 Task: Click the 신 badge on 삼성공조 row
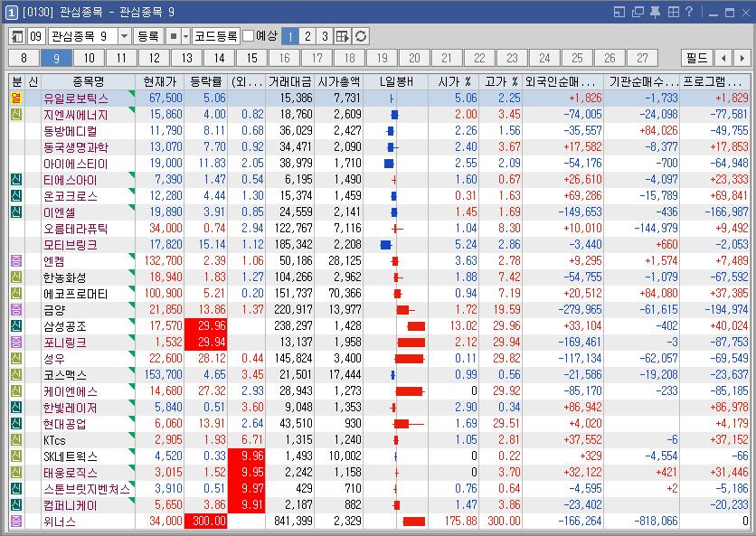pos(16,326)
